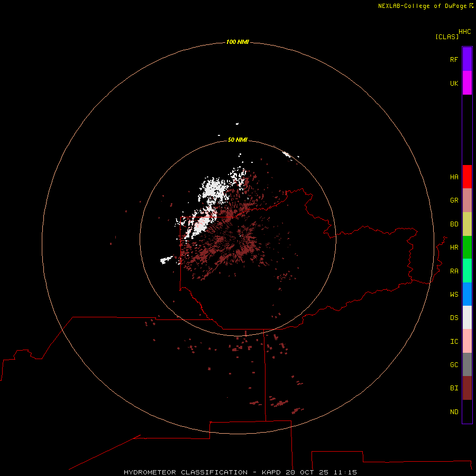This screenshot has height=476, width=476.
Task: Click the dark red BI legend swatch
Action: [467, 388]
